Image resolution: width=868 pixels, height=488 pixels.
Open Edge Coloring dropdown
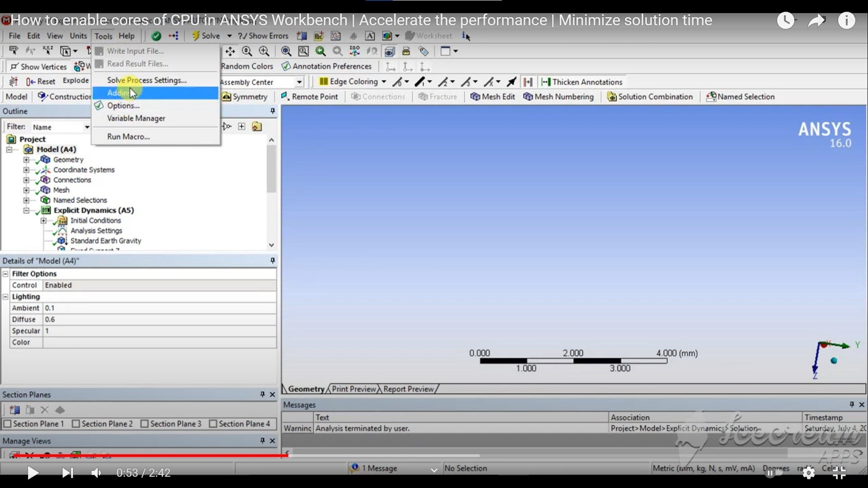click(384, 82)
